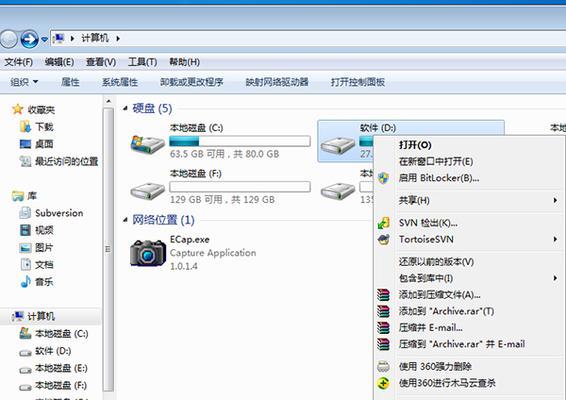The height and width of the screenshot is (400, 566).
Task: Click the address bar path field
Action: [x=308, y=38]
